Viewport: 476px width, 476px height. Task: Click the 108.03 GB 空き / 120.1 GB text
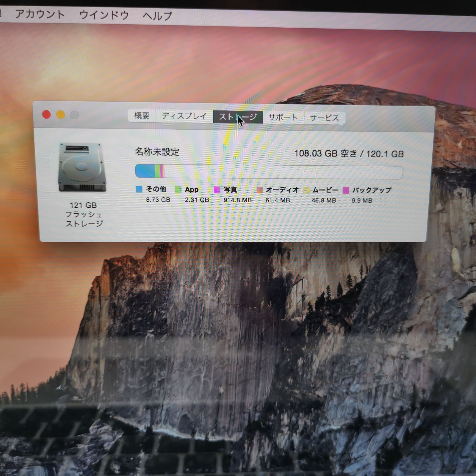(x=349, y=154)
